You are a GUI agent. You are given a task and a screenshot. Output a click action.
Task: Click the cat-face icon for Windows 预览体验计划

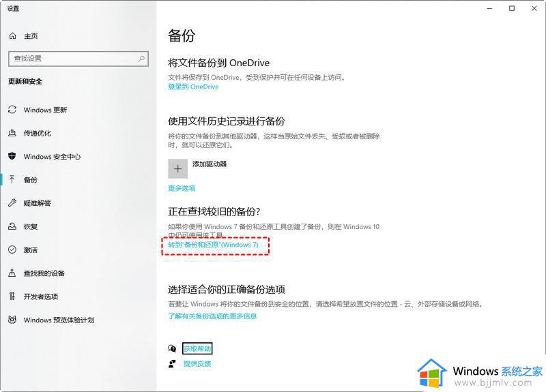(12, 319)
